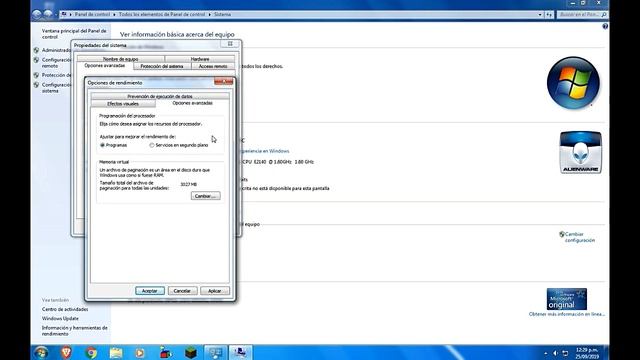
Task: Click shield icon beside Administrador link
Action: [36, 50]
